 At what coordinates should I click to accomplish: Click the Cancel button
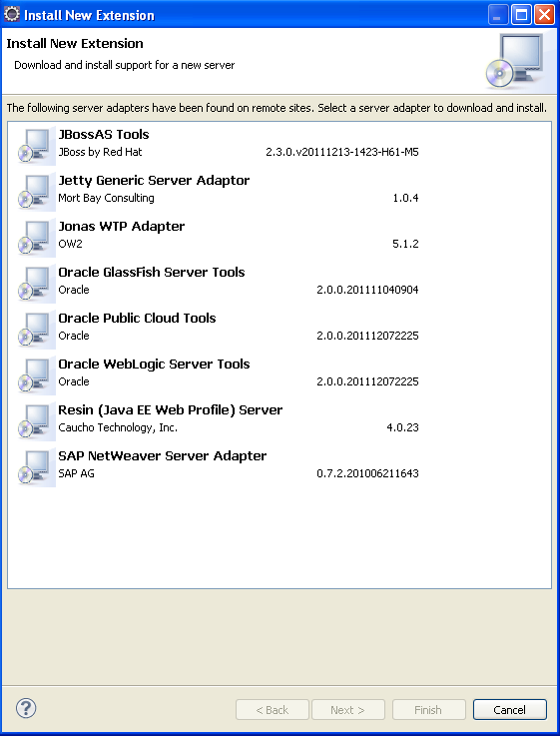click(x=510, y=710)
